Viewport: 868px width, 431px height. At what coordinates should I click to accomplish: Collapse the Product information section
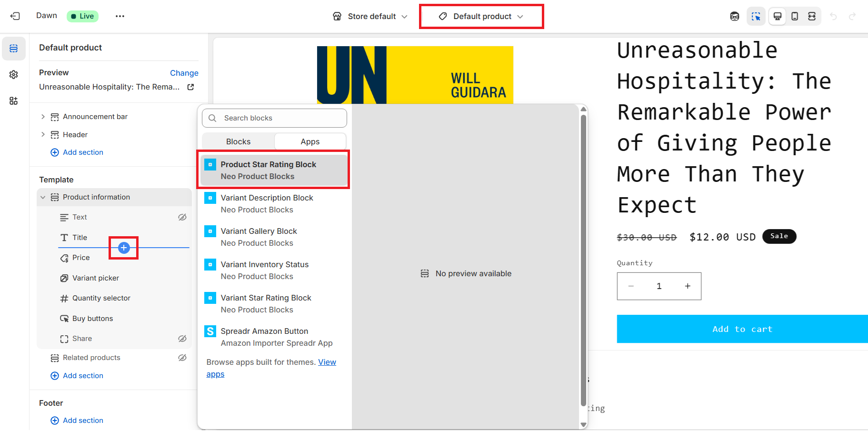[43, 197]
